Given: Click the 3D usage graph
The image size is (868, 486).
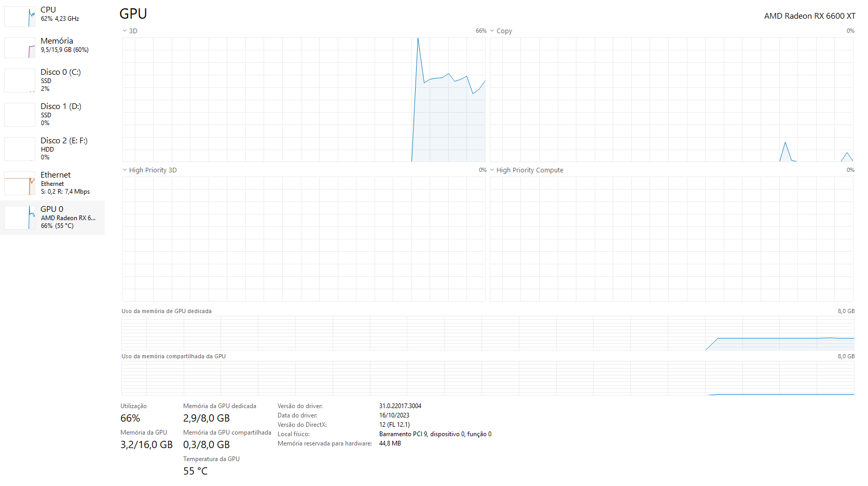Looking at the screenshot, I should (x=304, y=99).
